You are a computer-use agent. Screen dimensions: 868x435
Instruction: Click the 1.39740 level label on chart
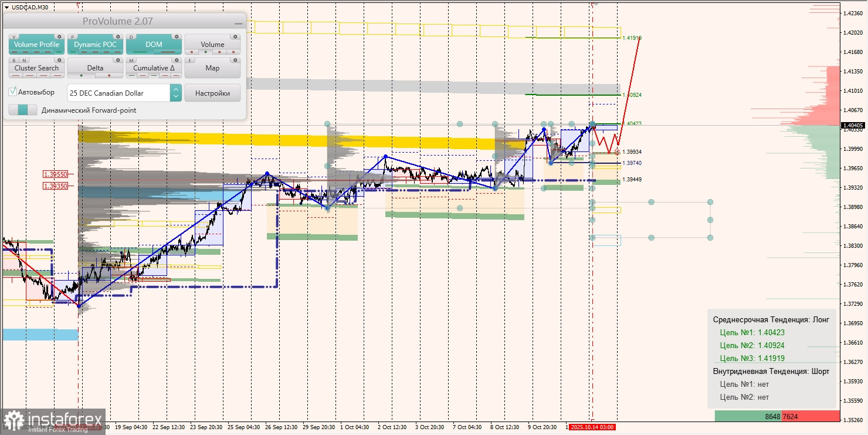[x=632, y=163]
